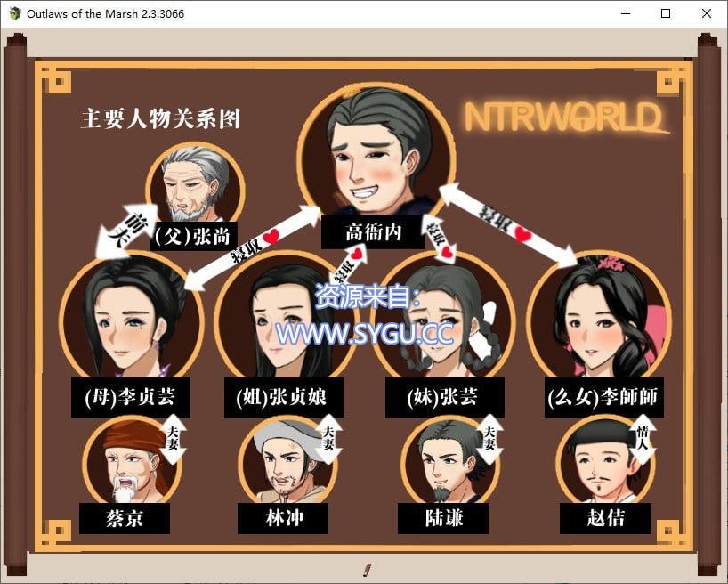Click the (母)李贞芸 portrait
Image resolution: width=728 pixels, height=584 pixels.
click(x=132, y=316)
